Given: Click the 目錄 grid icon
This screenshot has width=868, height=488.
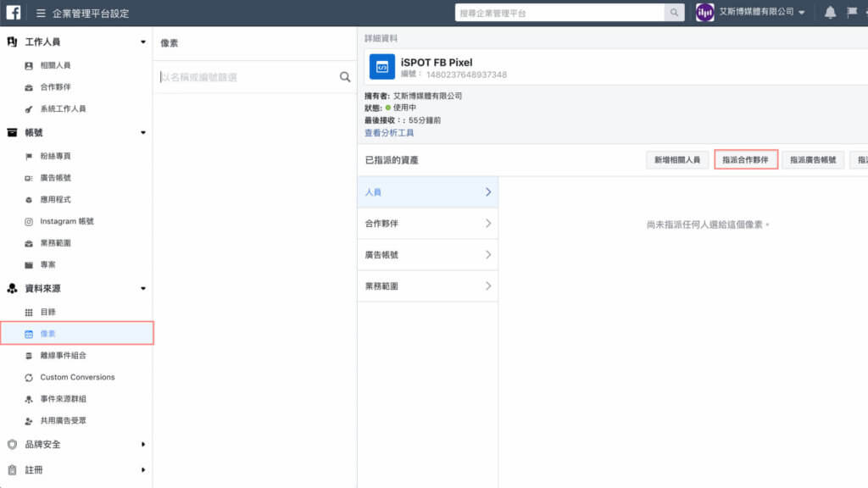Looking at the screenshot, I should 29,312.
